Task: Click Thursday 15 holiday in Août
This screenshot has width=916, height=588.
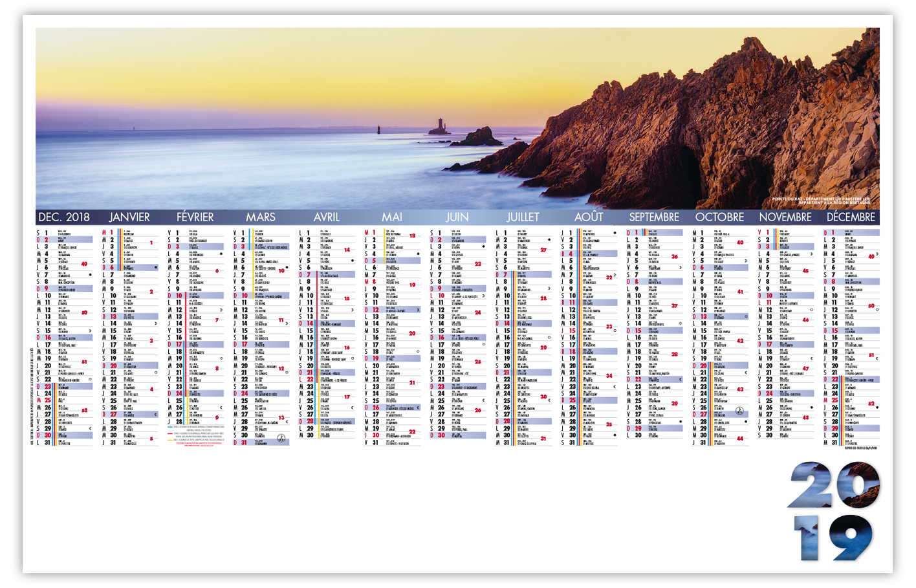Action: coord(589,331)
